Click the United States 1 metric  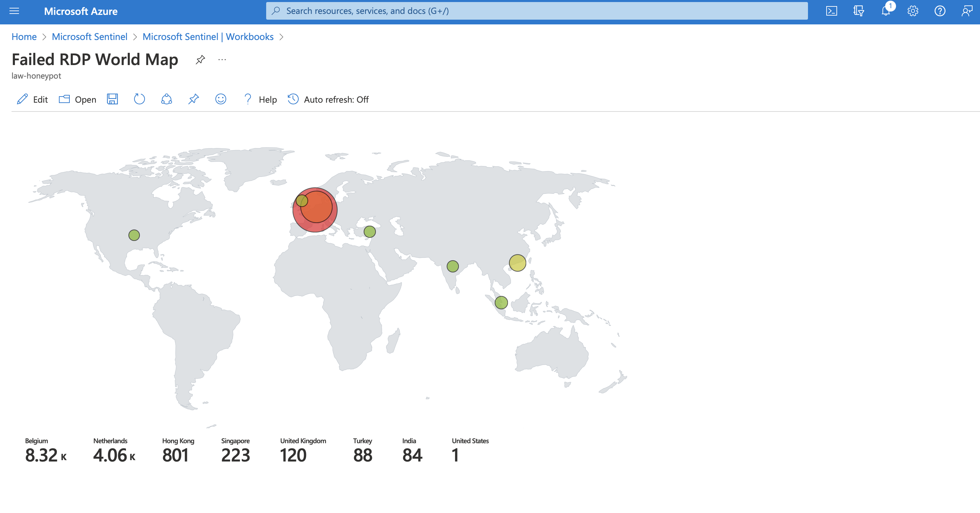tap(470, 451)
